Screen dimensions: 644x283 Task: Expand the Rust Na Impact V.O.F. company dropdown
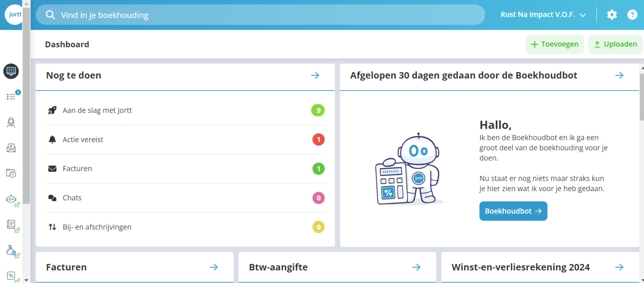point(543,15)
